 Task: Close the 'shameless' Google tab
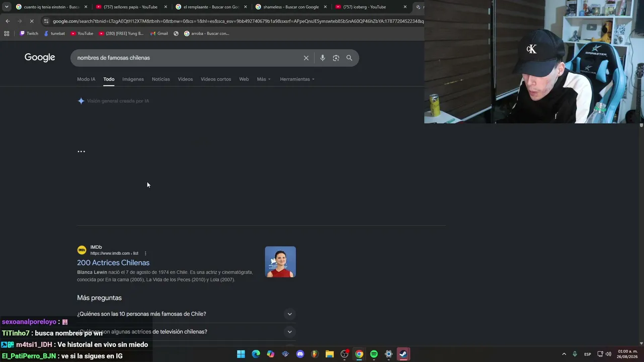[x=325, y=7]
